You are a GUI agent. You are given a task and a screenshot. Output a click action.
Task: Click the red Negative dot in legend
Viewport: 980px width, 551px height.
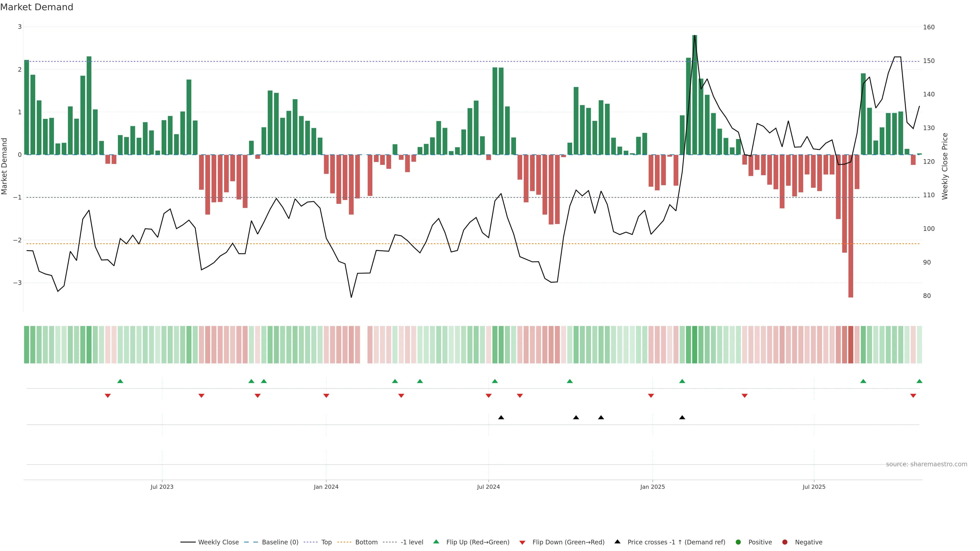tap(785, 542)
